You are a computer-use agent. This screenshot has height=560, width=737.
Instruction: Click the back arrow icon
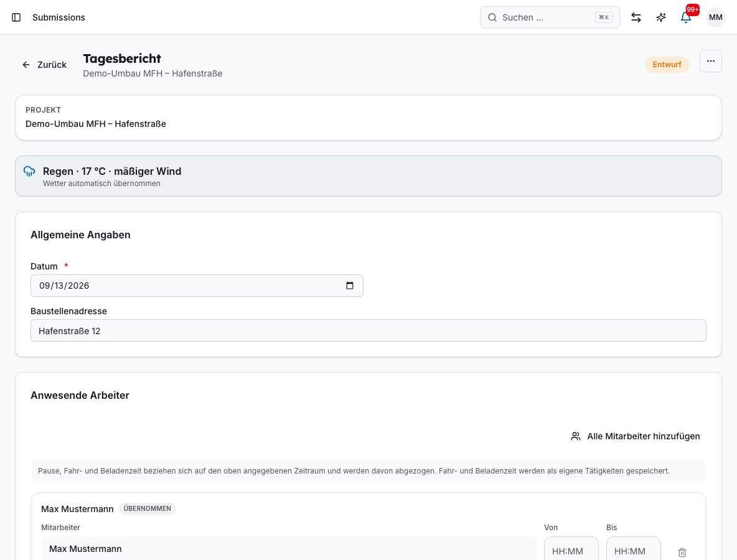coord(26,65)
